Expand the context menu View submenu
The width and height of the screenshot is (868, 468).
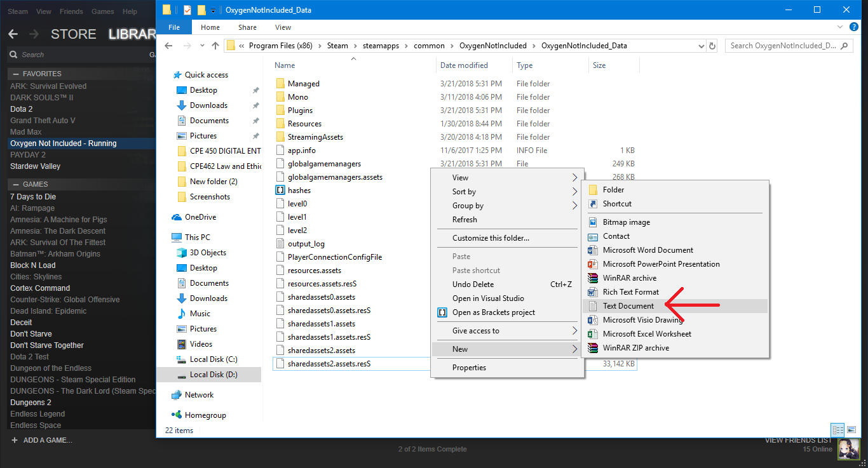507,178
